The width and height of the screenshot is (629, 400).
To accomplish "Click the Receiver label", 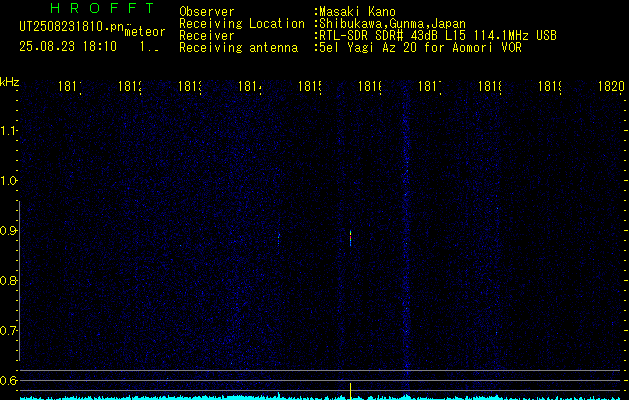I will (x=207, y=36).
